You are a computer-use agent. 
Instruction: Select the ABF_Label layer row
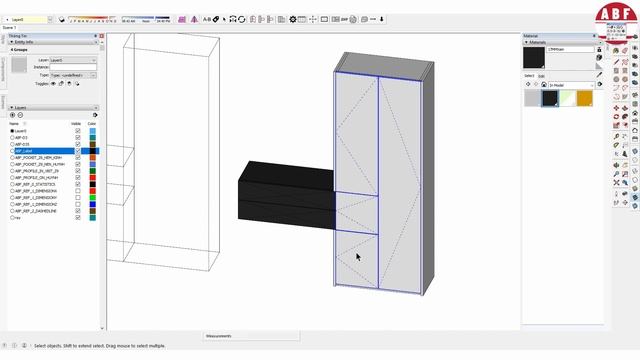point(53,151)
